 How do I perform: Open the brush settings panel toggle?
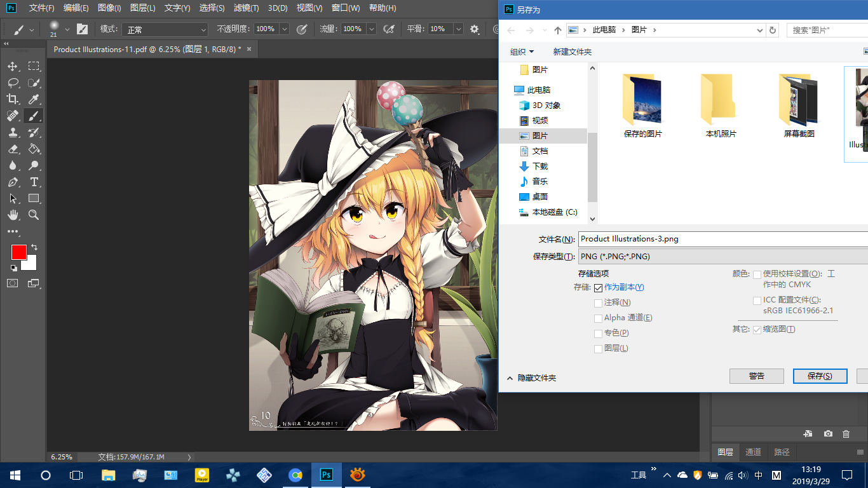click(82, 29)
